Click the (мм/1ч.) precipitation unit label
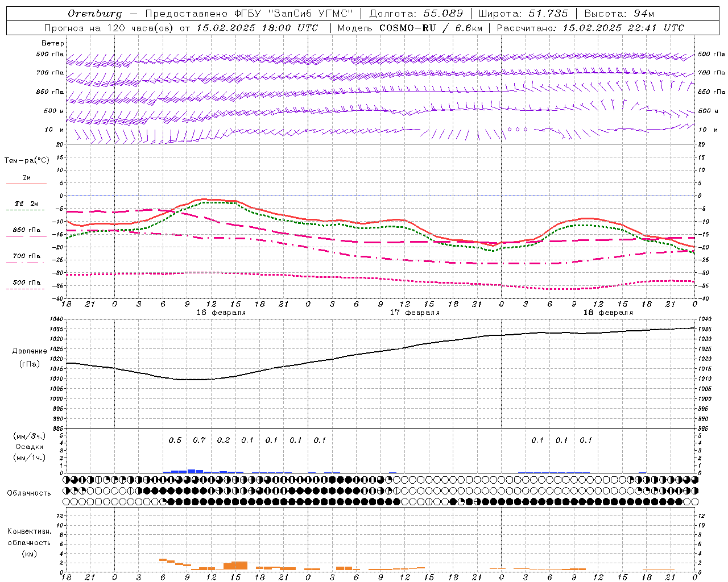 click(x=30, y=458)
